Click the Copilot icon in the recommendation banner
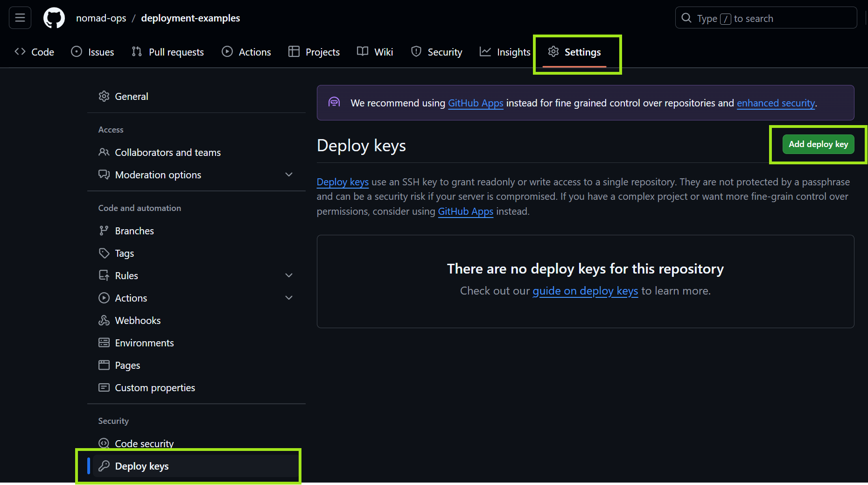Image resolution: width=868 pixels, height=485 pixels. point(334,102)
